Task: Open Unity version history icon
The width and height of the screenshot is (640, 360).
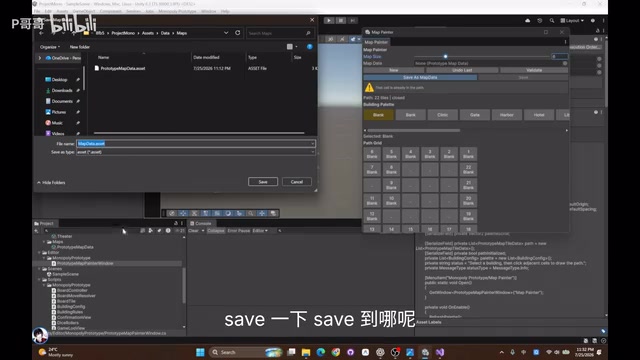Action: (x=540, y=20)
